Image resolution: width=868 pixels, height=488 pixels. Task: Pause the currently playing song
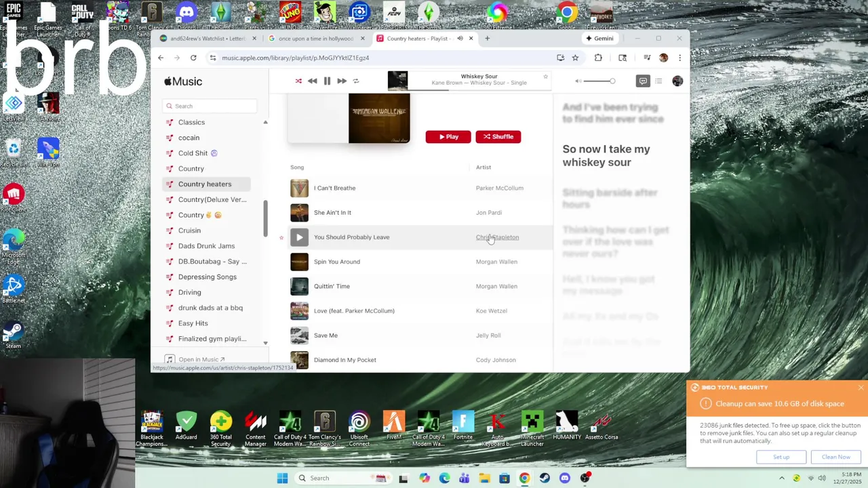pyautogui.click(x=327, y=81)
